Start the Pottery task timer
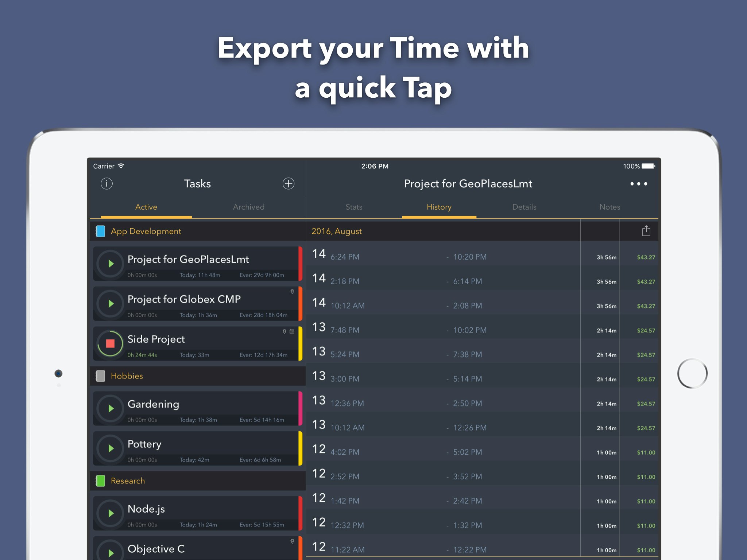This screenshot has width=747, height=560. (111, 448)
